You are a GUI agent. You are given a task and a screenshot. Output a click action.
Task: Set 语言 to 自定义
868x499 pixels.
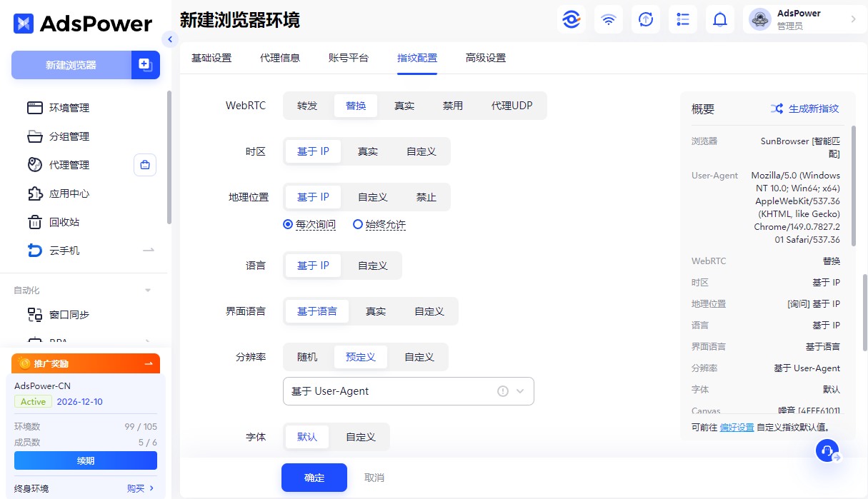tap(373, 266)
